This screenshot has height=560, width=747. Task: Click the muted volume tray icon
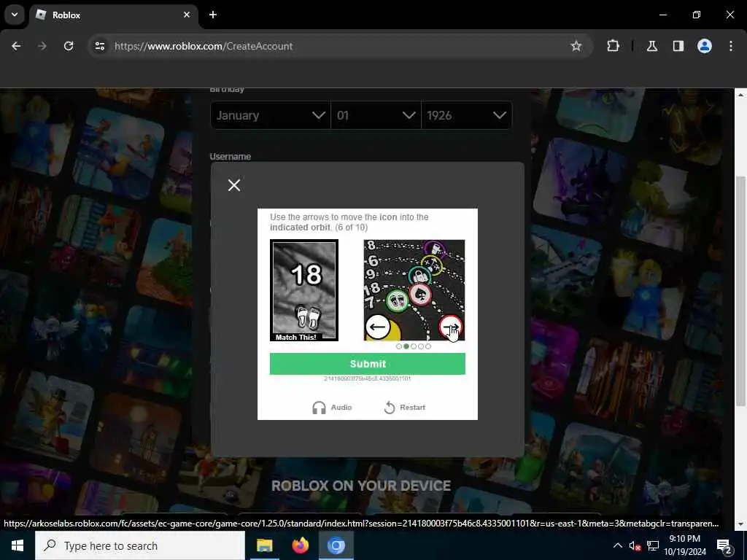tap(635, 546)
